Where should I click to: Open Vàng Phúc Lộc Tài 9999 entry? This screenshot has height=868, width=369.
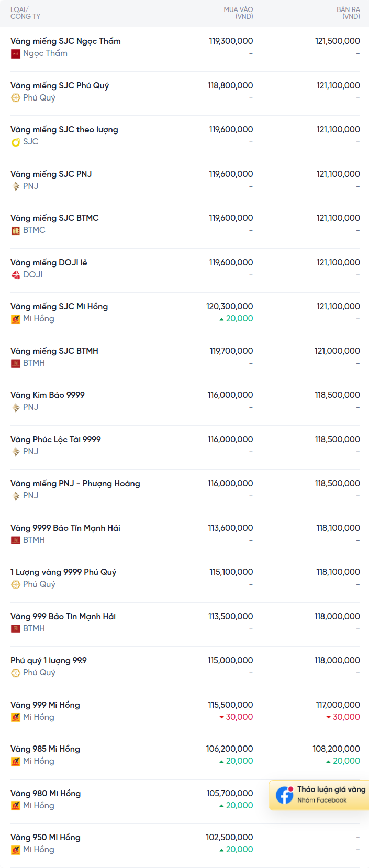(185, 446)
